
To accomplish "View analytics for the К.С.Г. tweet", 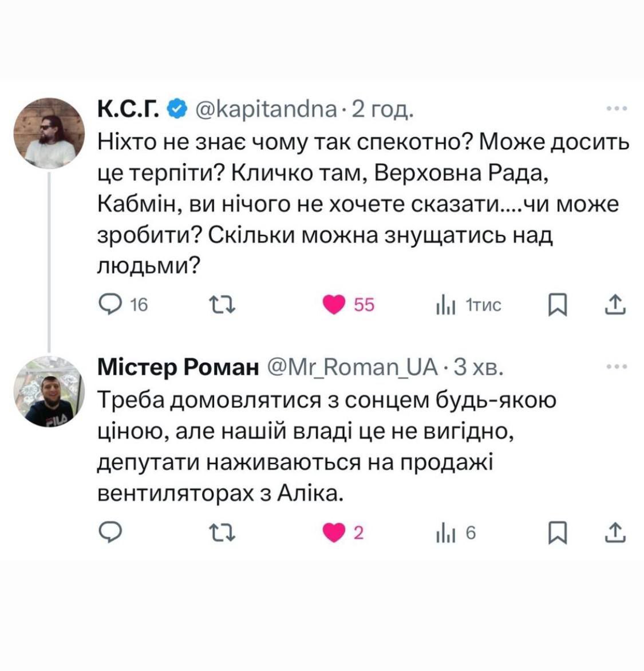I will coord(446,305).
